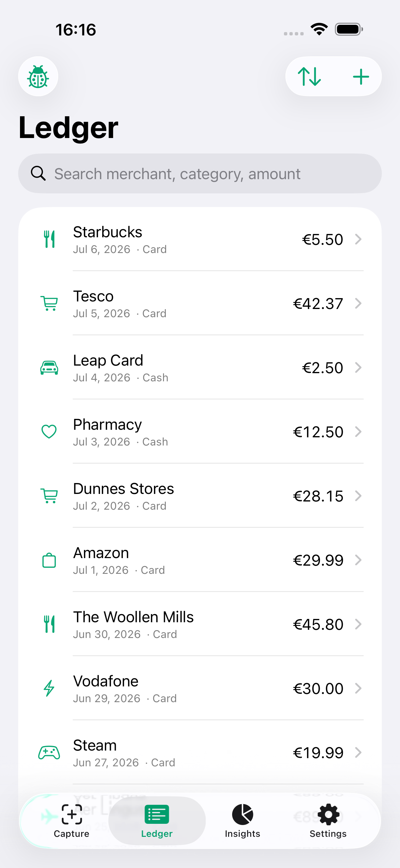Screen dimensions: 400x868
Task: Tap the game controller icon beside Steam
Action: point(49,752)
